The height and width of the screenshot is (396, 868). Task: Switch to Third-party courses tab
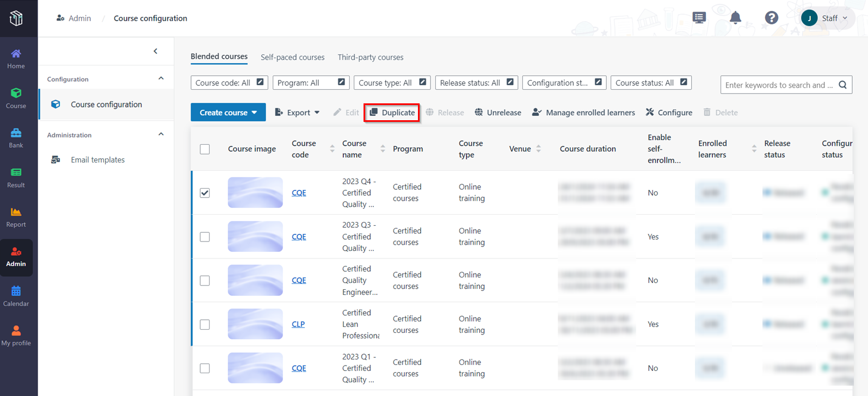pos(370,57)
